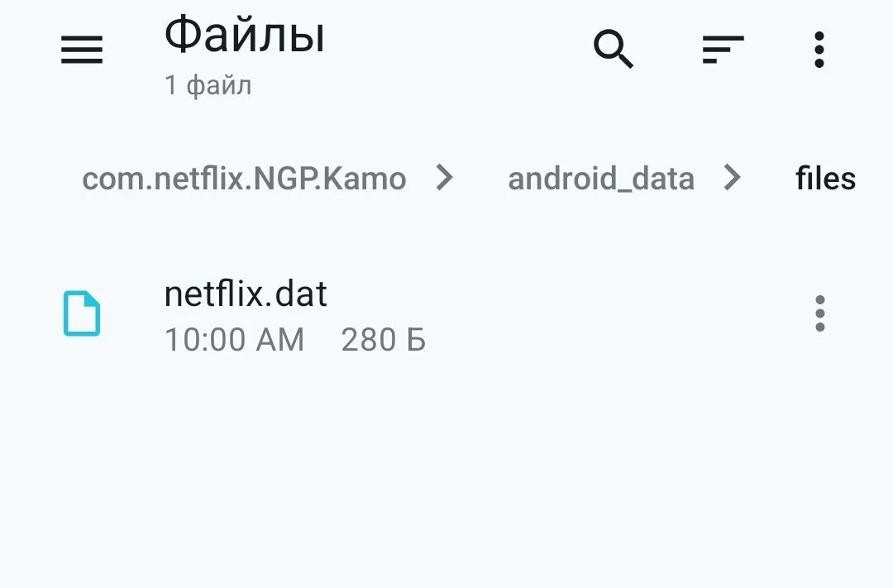Click the 280 Б file size

coord(383,339)
